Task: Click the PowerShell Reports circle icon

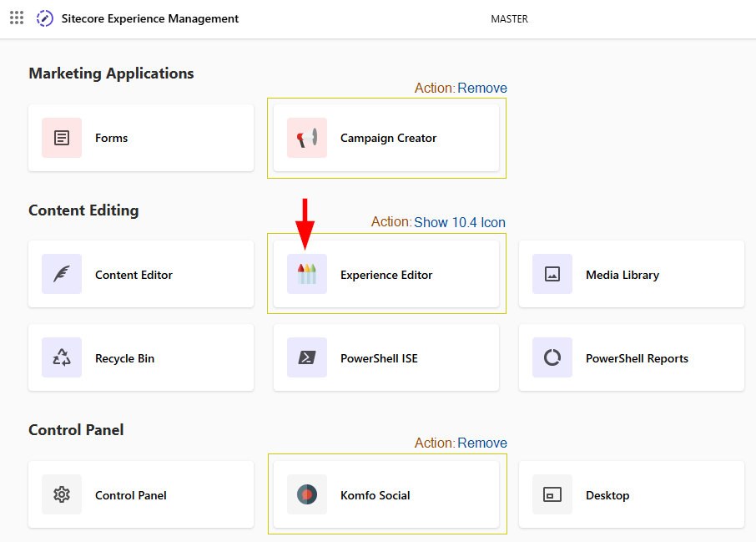Action: tap(552, 357)
